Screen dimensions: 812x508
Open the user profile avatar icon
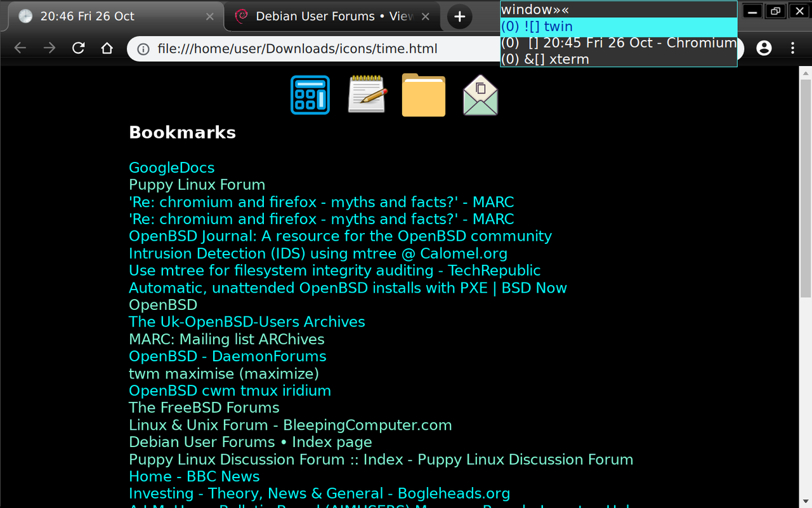pos(764,48)
